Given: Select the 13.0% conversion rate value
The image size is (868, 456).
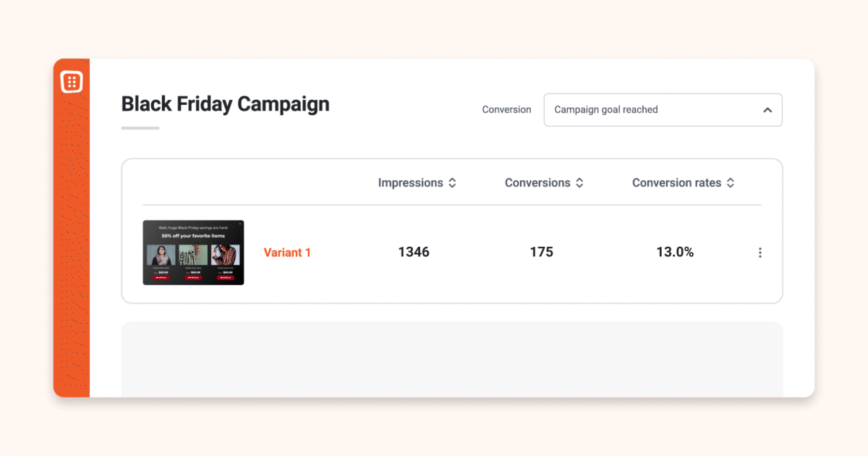Looking at the screenshot, I should tap(675, 252).
